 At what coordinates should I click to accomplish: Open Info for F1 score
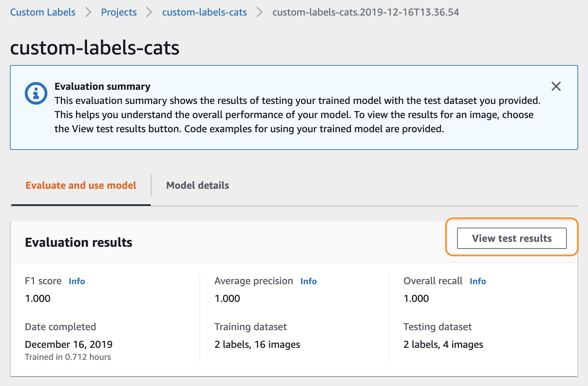tap(77, 281)
